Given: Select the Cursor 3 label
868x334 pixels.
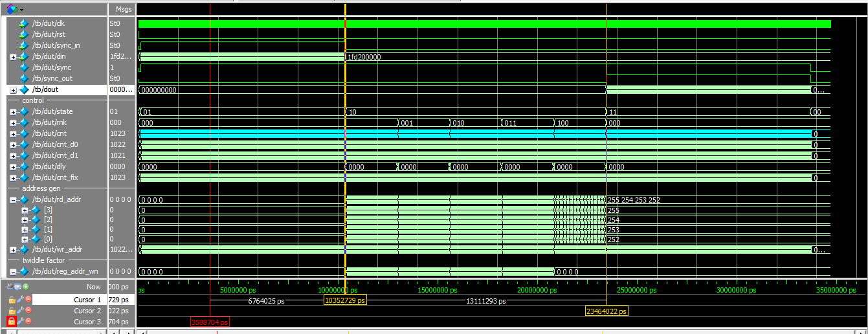Looking at the screenshot, I should pyautogui.click(x=87, y=322).
